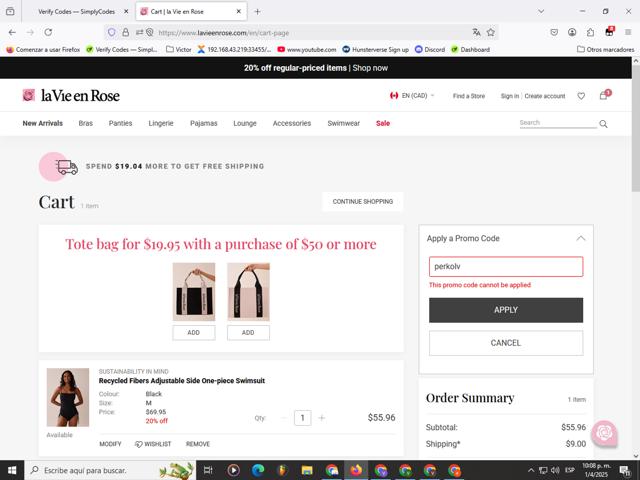This screenshot has width=640, height=480.
Task: Open the notification center icon
Action: click(x=625, y=471)
